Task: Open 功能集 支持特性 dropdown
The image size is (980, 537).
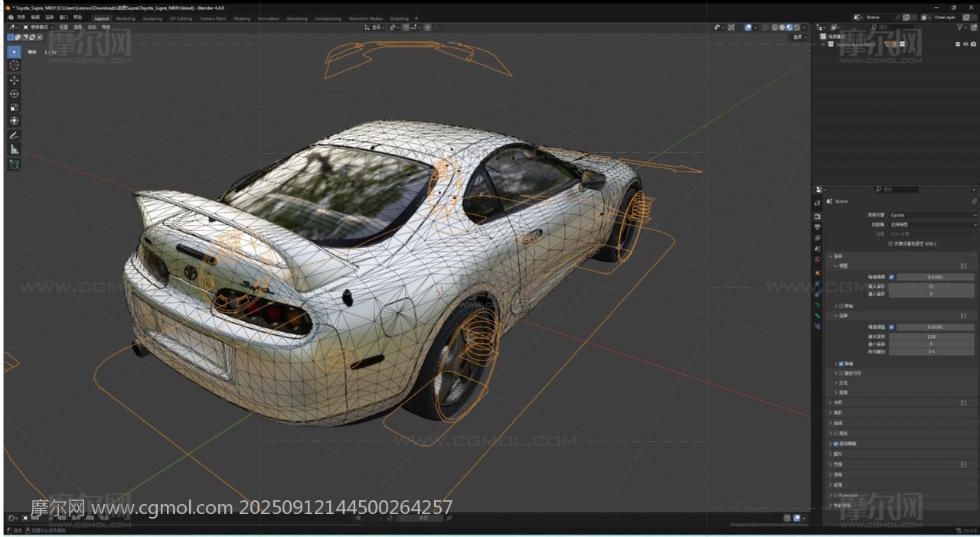Action: 933,225
